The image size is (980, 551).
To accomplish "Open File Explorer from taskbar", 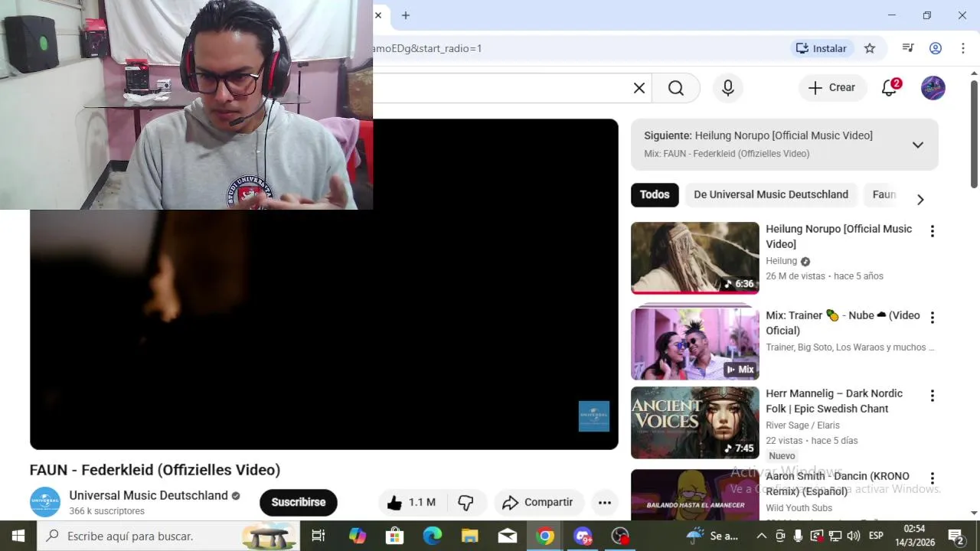I will coord(469,536).
